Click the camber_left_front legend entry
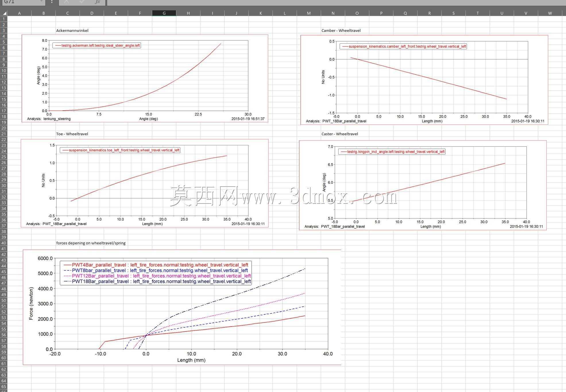The image size is (566, 392). coord(403,46)
